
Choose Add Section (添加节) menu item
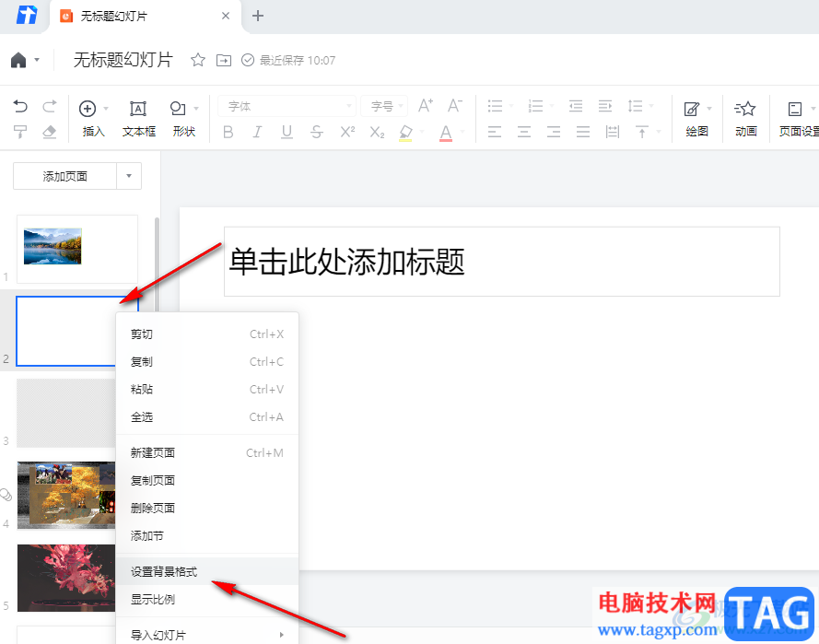[x=207, y=536]
